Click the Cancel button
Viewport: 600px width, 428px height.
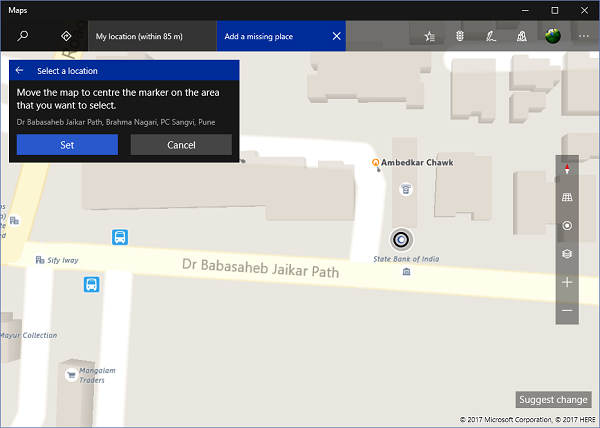[181, 145]
